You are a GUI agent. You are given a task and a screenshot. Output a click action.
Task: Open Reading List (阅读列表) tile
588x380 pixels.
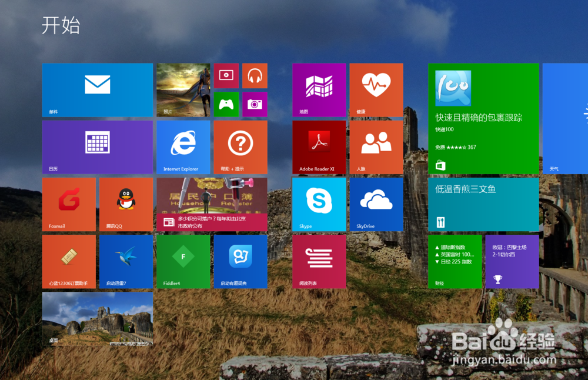[319, 261]
